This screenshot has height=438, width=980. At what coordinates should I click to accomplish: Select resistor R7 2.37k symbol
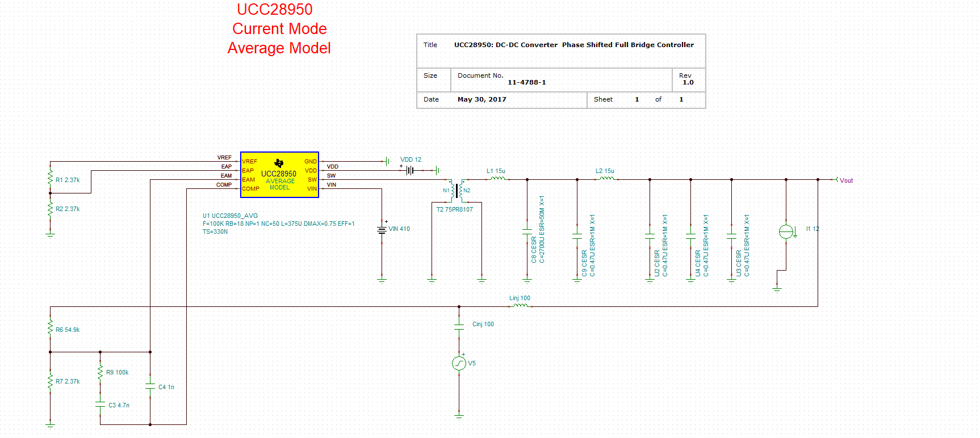click(x=51, y=381)
